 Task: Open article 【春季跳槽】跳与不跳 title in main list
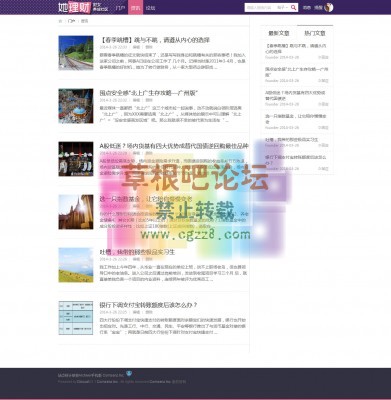coord(155,40)
